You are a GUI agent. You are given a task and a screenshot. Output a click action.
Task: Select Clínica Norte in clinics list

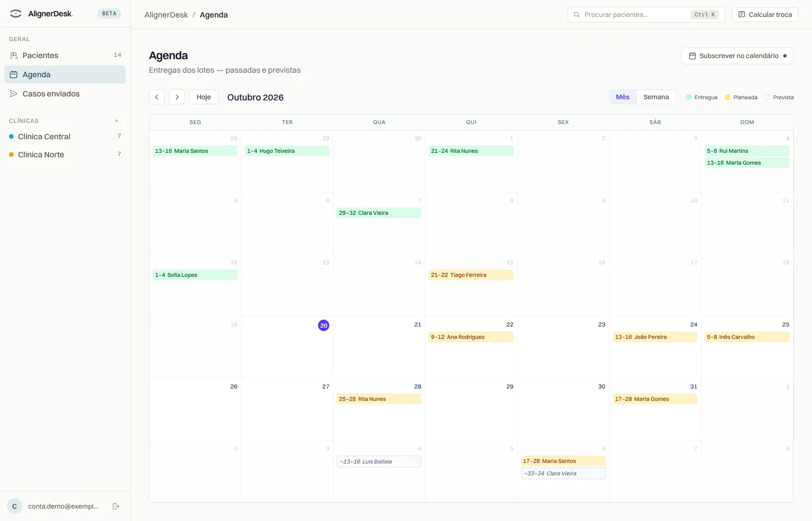click(65, 154)
